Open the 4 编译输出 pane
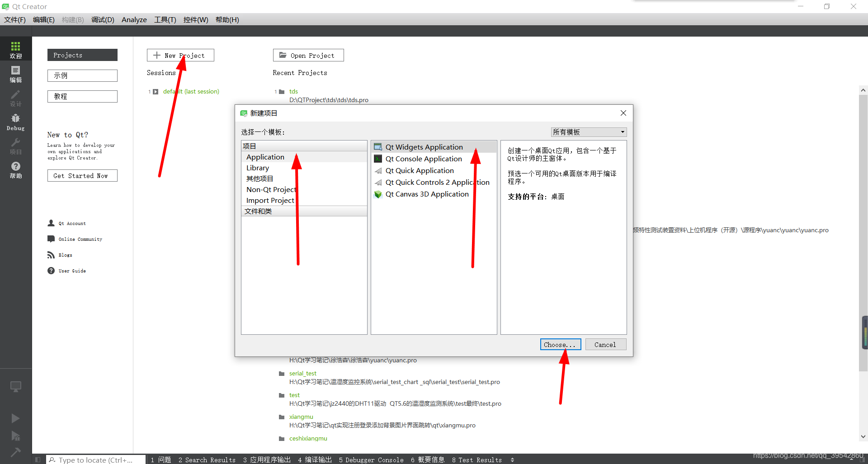 [x=315, y=459]
